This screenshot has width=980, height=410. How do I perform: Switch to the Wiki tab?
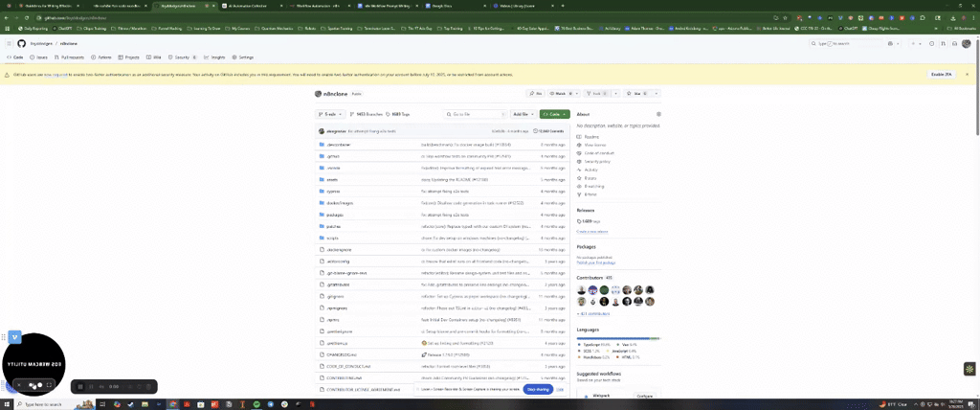click(154, 57)
